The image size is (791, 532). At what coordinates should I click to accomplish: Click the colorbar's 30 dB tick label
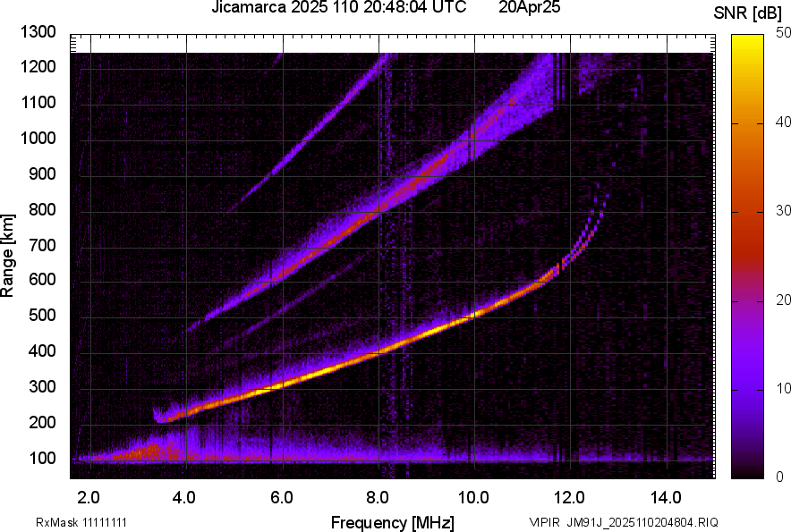784,211
